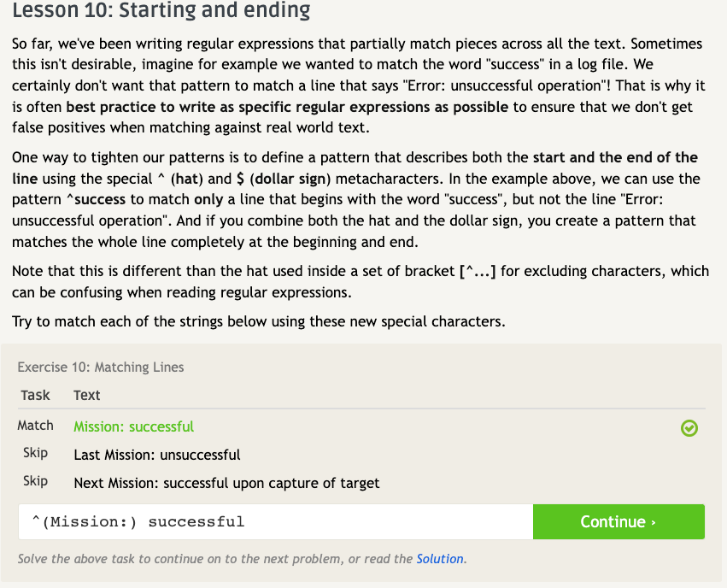This screenshot has width=727, height=588.
Task: Click the Match label in the first row
Action: [x=35, y=426]
